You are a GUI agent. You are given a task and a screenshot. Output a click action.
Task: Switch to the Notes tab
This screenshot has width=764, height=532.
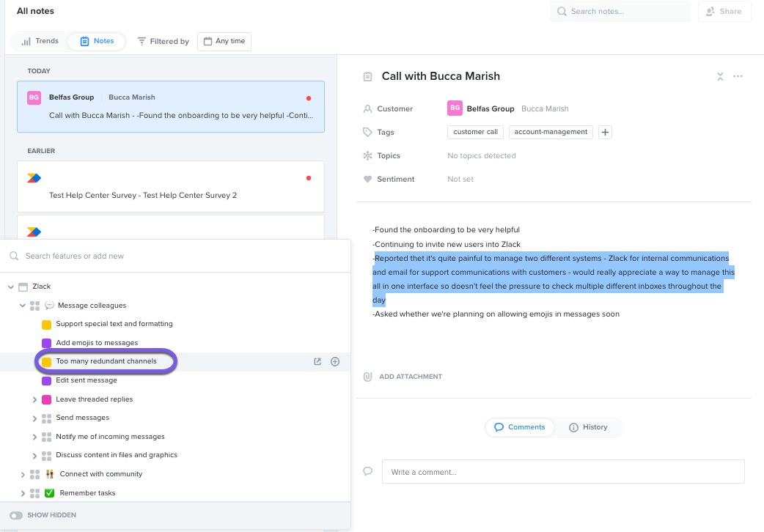click(x=97, y=41)
